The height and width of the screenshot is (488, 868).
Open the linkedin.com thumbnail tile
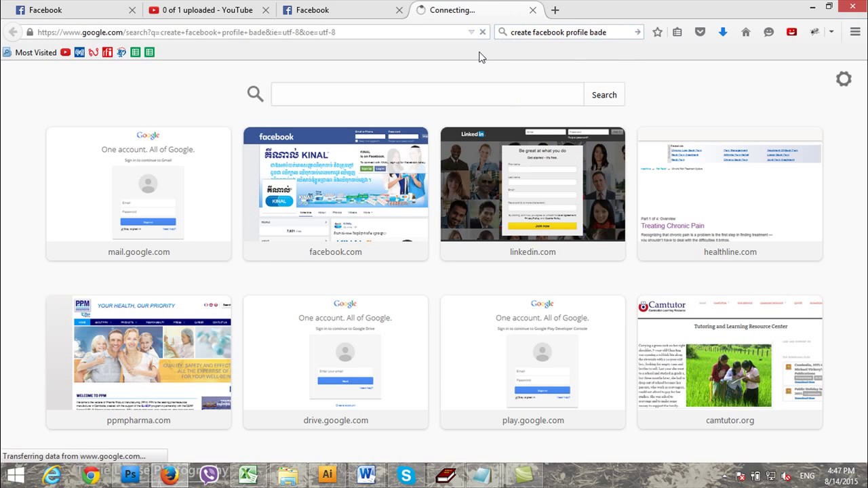point(533,193)
